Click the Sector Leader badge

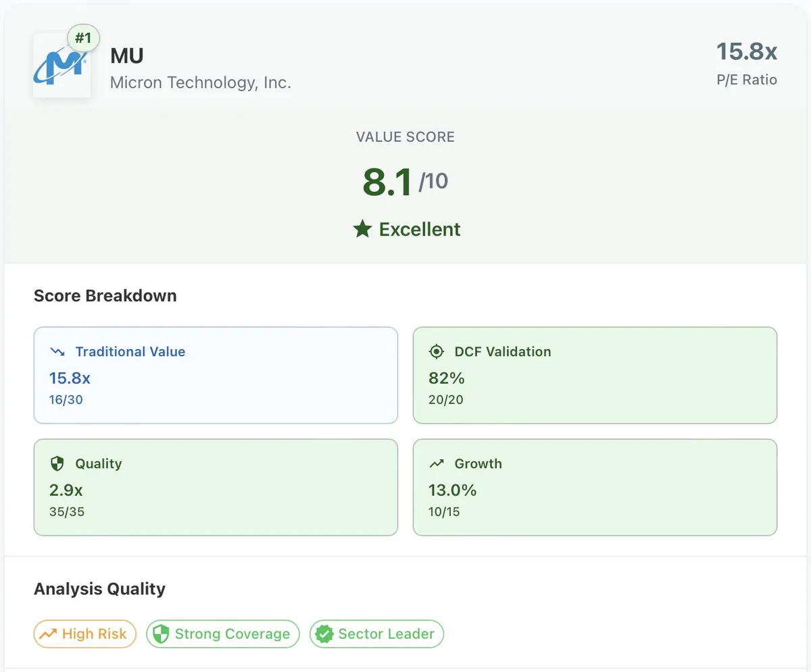377,634
